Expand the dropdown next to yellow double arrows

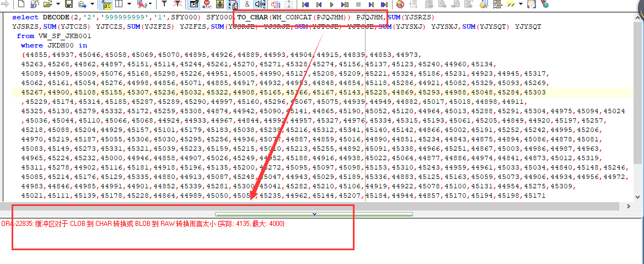[x=520, y=4]
